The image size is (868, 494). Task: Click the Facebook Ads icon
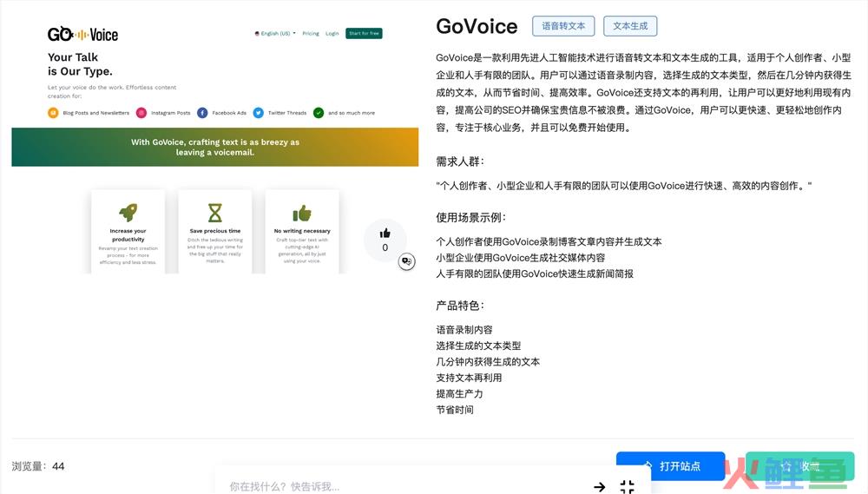(x=202, y=113)
